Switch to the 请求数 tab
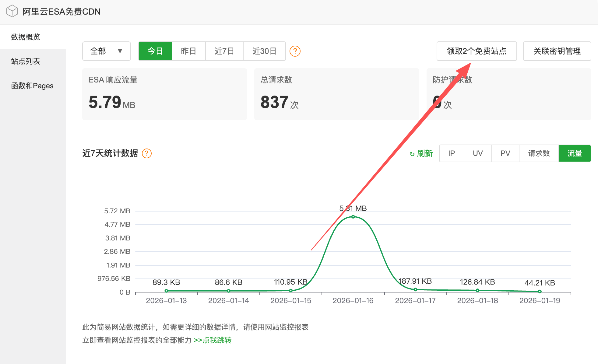The height and width of the screenshot is (364, 598). coord(539,153)
